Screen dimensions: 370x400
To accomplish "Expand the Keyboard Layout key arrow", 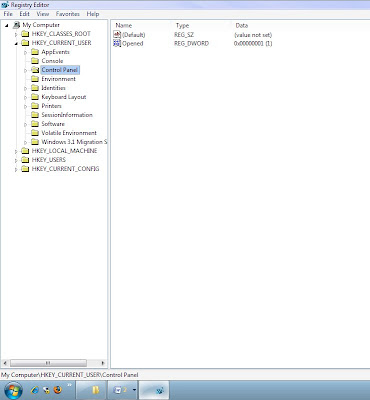I will pyautogui.click(x=25, y=97).
